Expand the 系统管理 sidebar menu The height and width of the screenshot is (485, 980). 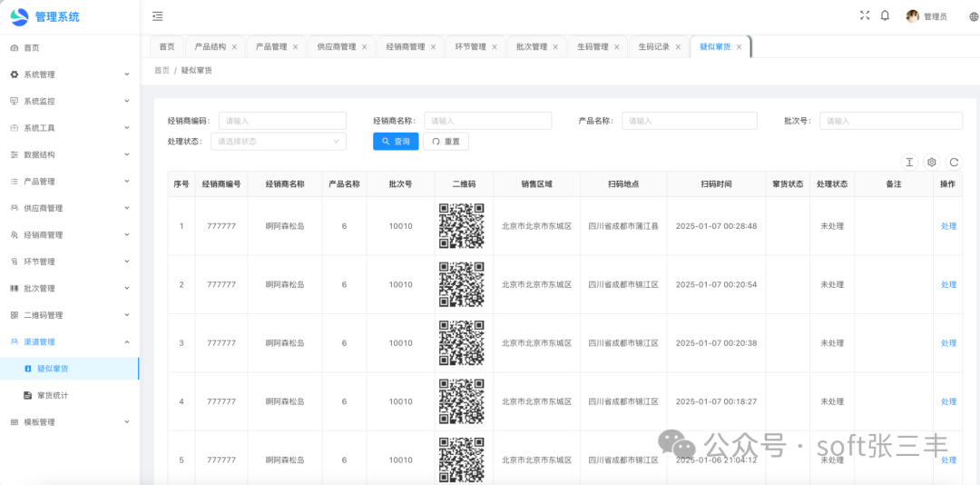pyautogui.click(x=68, y=74)
